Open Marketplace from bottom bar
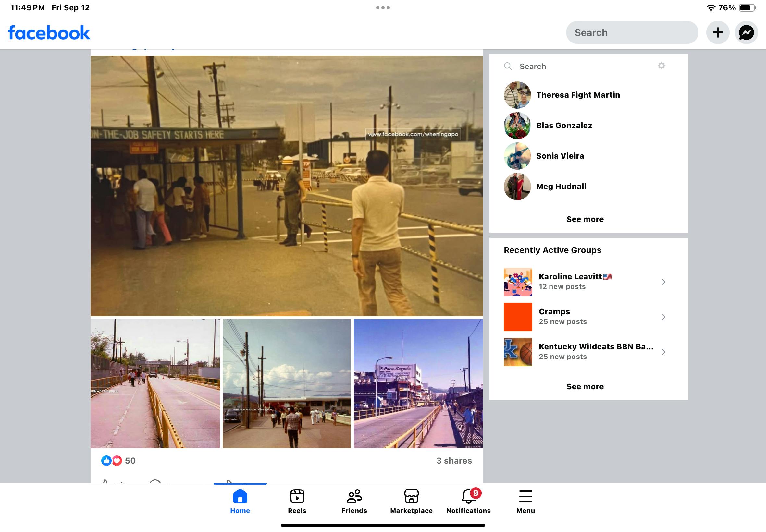766x532 pixels. [x=411, y=501]
